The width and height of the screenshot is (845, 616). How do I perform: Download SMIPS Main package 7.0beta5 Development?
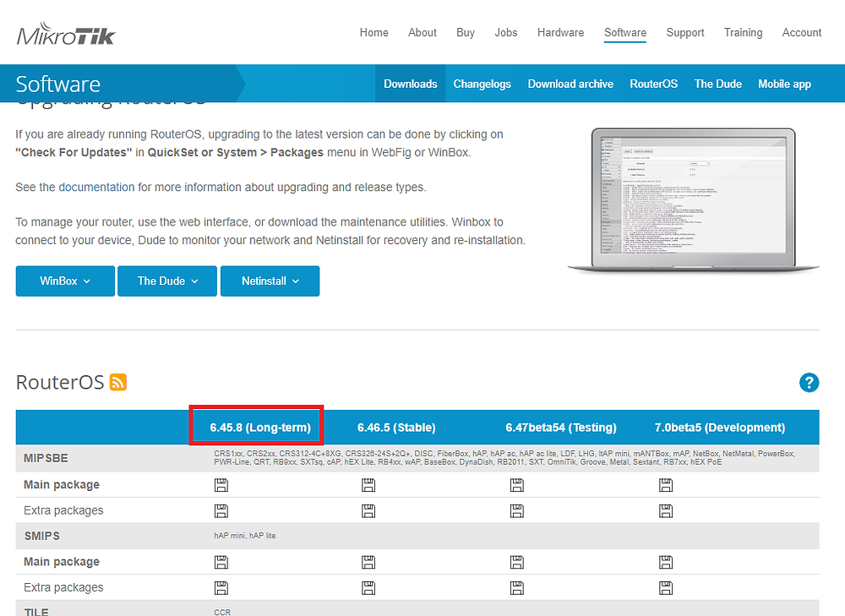click(x=666, y=562)
